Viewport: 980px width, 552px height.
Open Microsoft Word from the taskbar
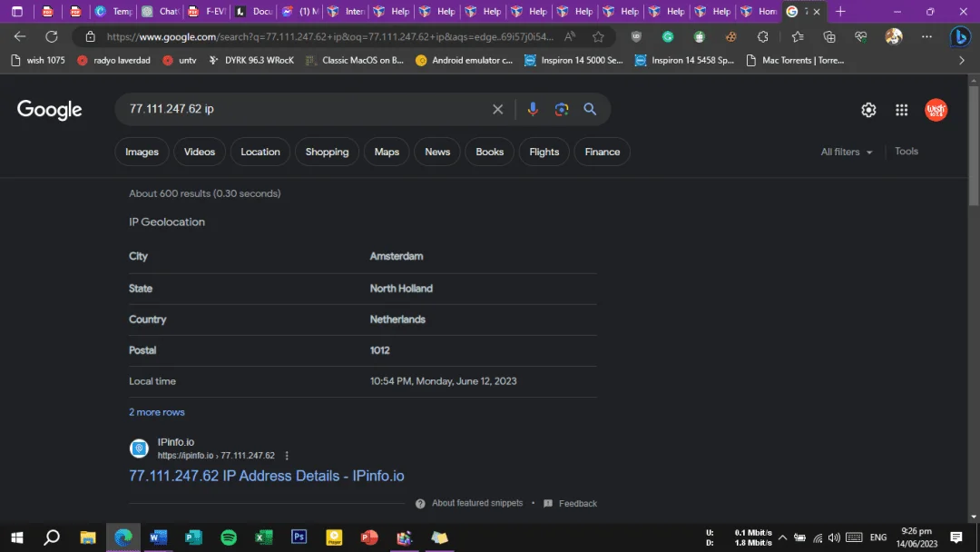[158, 537]
